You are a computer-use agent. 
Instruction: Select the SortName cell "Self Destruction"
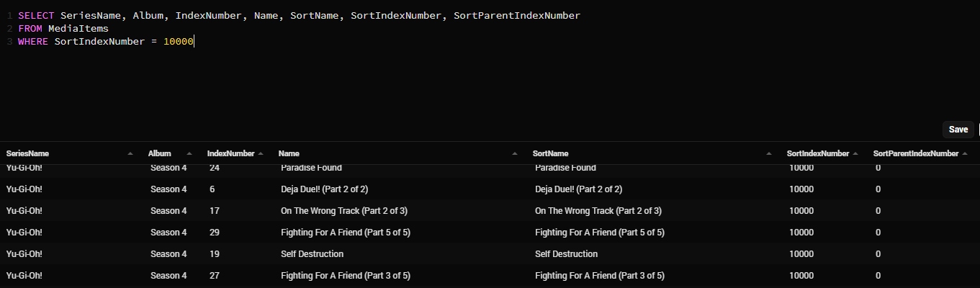tap(566, 254)
